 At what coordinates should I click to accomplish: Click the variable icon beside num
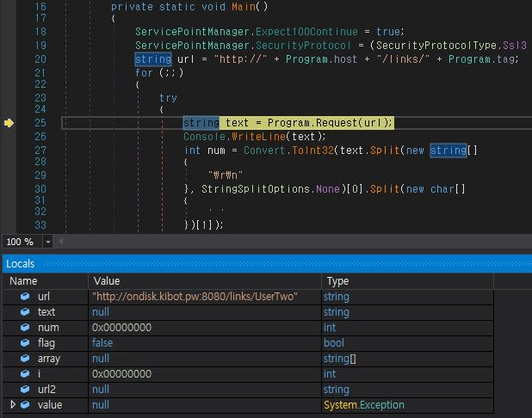click(25, 328)
